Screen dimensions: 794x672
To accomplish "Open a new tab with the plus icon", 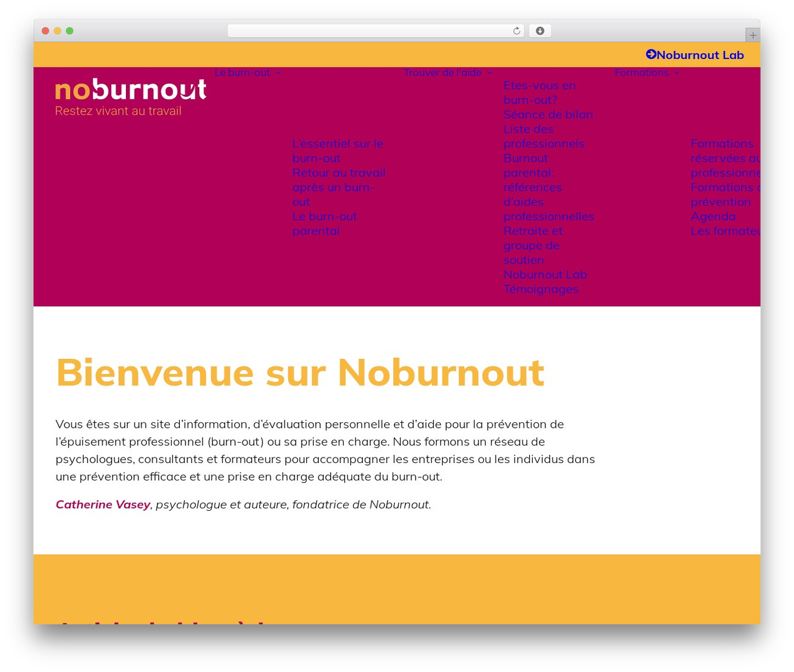I will click(752, 35).
